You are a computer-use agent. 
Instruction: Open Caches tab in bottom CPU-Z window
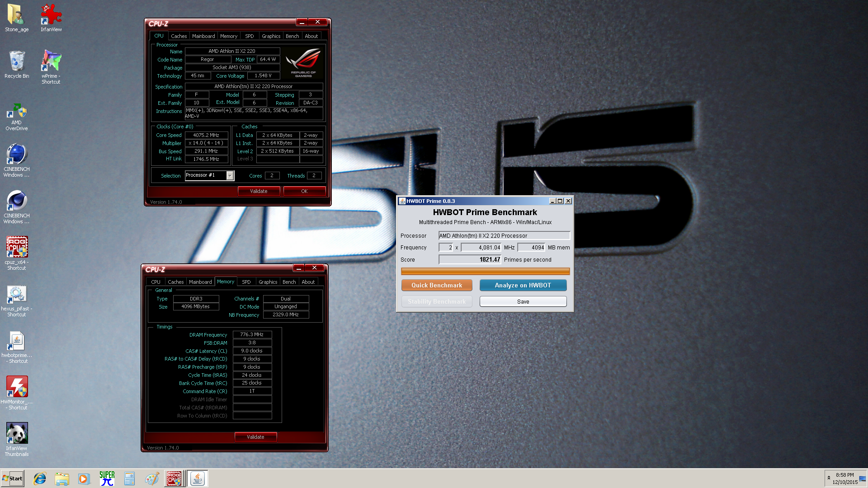(176, 282)
